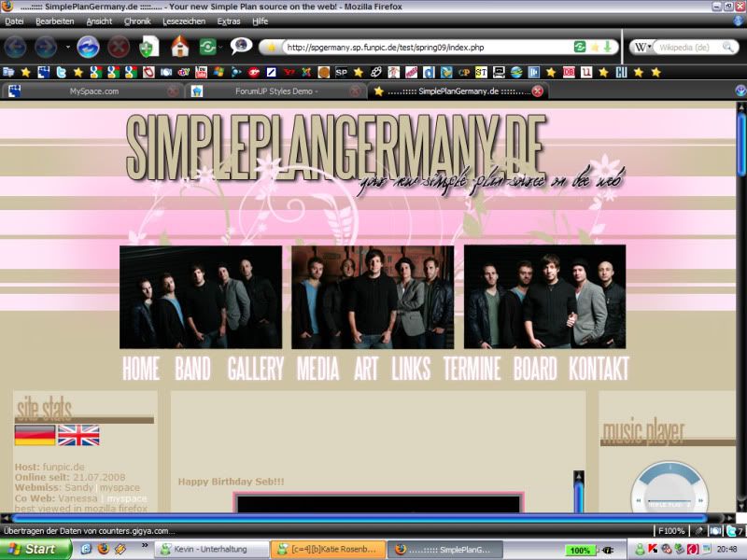
Task: Click Vanessa's highlighted myspace link
Action: pyautogui.click(x=127, y=498)
